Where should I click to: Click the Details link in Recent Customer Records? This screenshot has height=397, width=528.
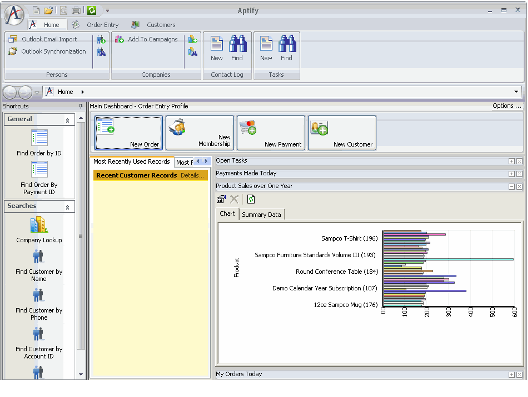click(192, 175)
